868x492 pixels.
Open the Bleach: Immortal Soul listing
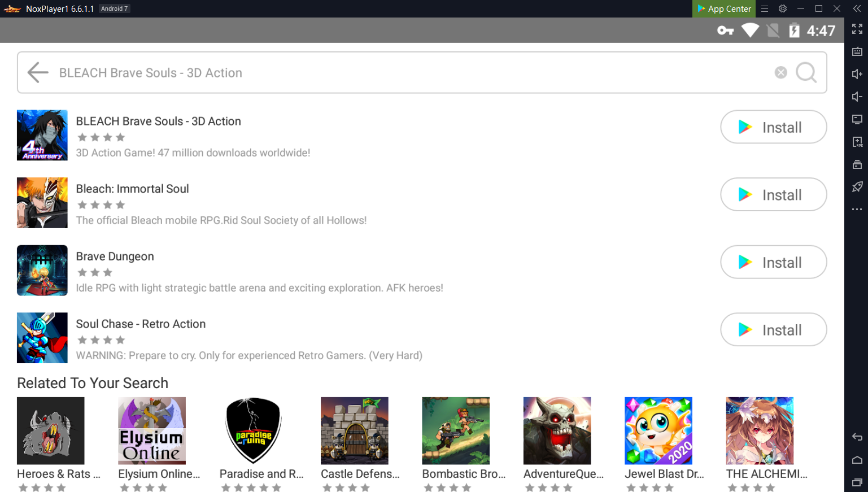coord(132,189)
